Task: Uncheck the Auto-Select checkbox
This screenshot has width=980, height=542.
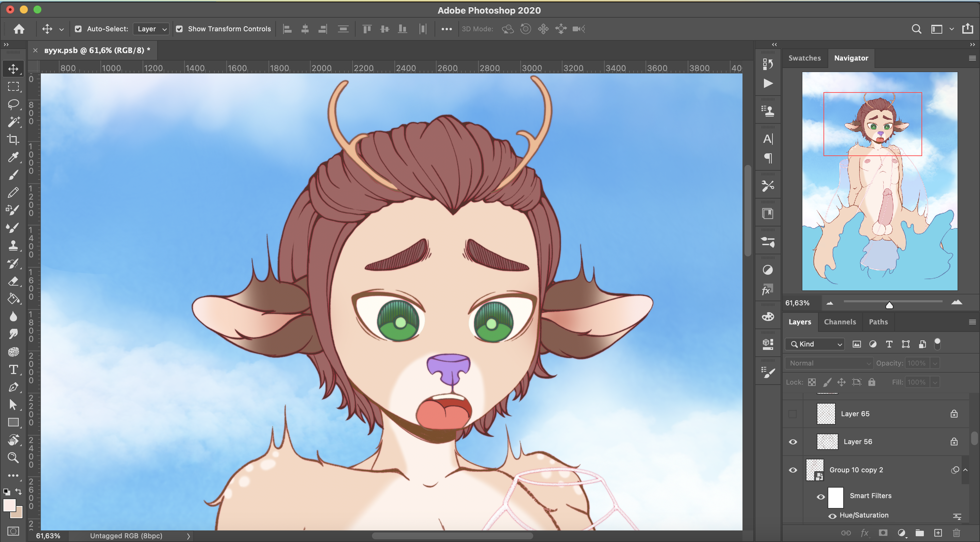Action: tap(78, 29)
